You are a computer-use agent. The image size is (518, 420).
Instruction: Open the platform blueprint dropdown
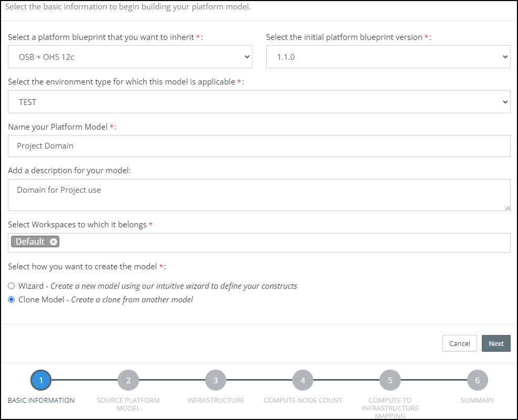pos(130,57)
